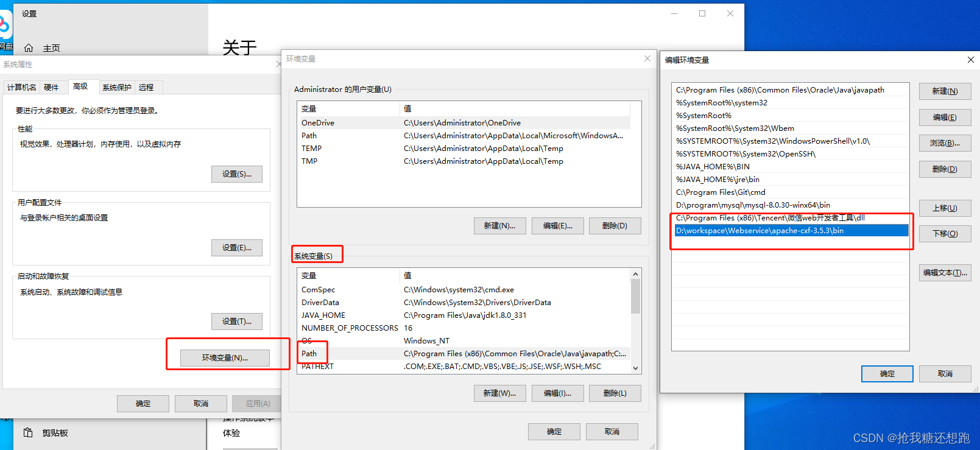980x450 pixels.
Task: Click 新建(N) in edit variable dialog
Action: (x=945, y=91)
